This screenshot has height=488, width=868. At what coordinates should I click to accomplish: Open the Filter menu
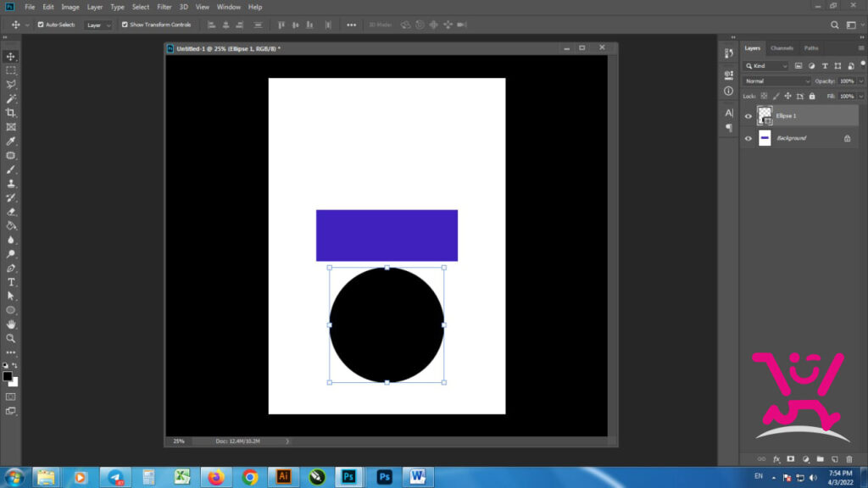point(164,7)
